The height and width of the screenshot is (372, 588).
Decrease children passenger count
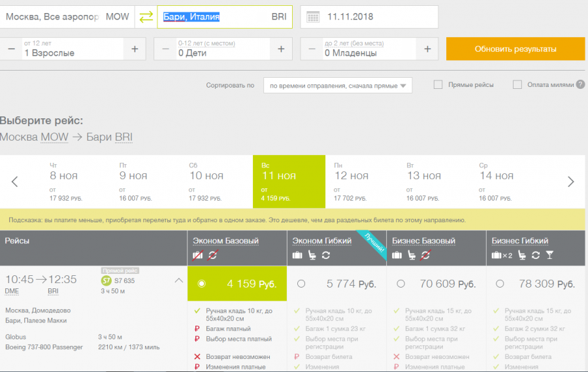tap(165, 49)
